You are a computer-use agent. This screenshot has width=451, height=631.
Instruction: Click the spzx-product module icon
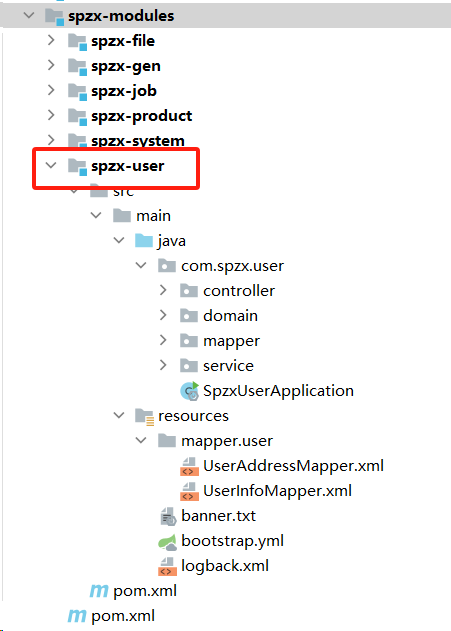click(x=77, y=116)
